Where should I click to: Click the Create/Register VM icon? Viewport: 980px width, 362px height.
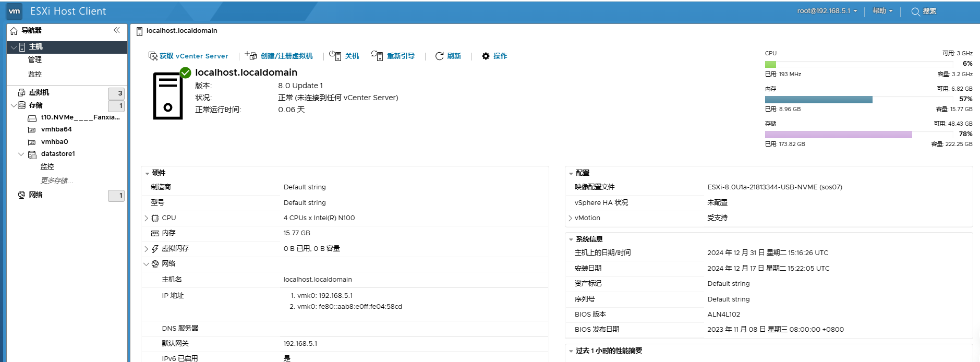click(251, 56)
